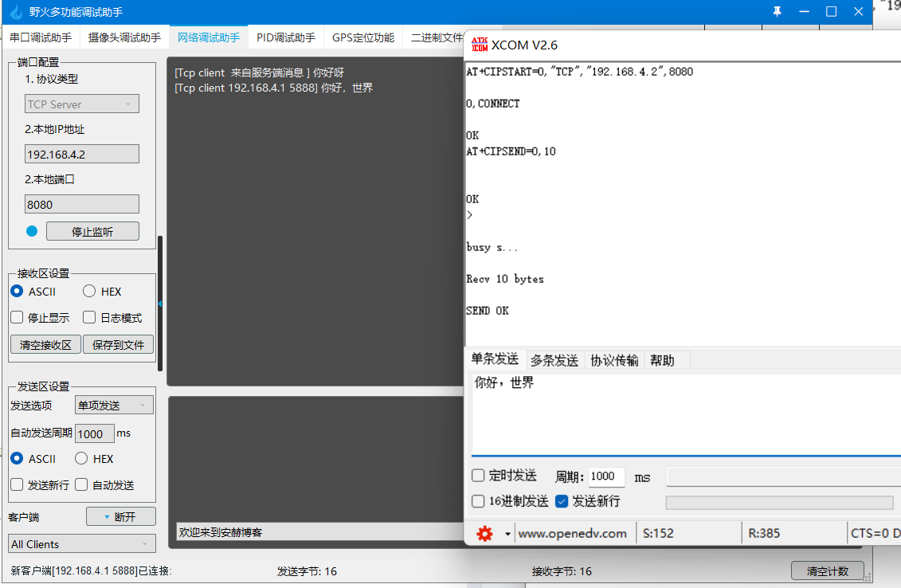Viewport: 901px width, 588px height.
Task: Switch to the GPS定位功能 tab
Action: pyautogui.click(x=362, y=37)
